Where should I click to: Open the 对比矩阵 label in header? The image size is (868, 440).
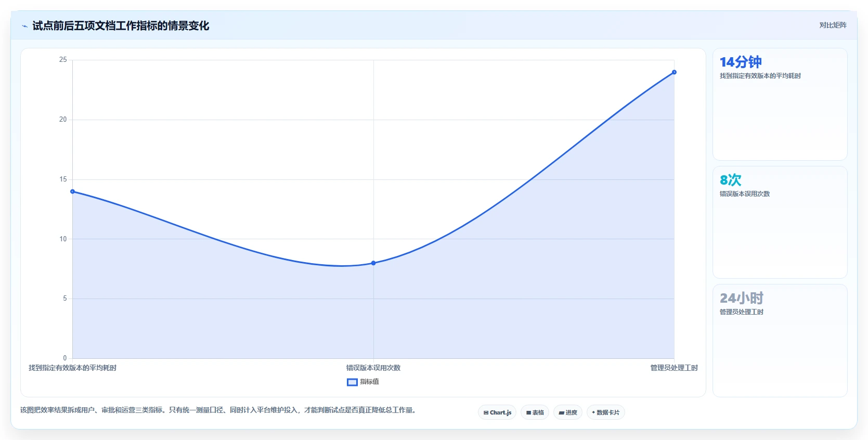coord(833,25)
